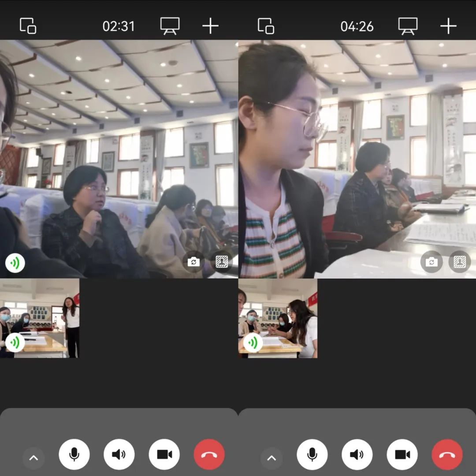The height and width of the screenshot is (476, 476).
Task: Minimize call window in left screenshot
Action: pyautogui.click(x=28, y=26)
